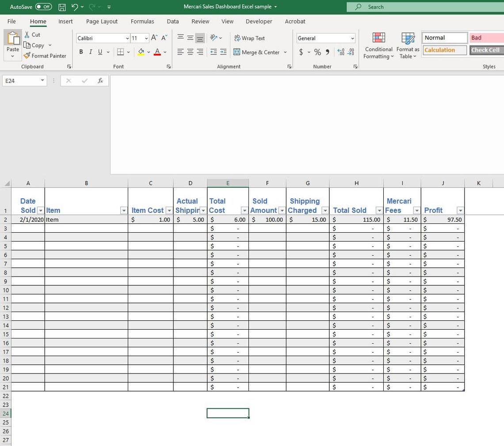Toggle center text alignment
Image resolution: width=504 pixels, height=446 pixels.
pyautogui.click(x=190, y=52)
